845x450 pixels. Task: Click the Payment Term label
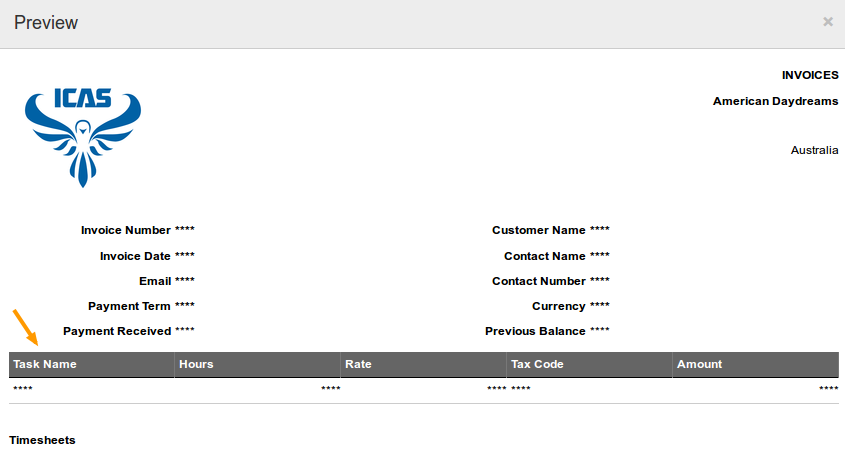(x=129, y=306)
